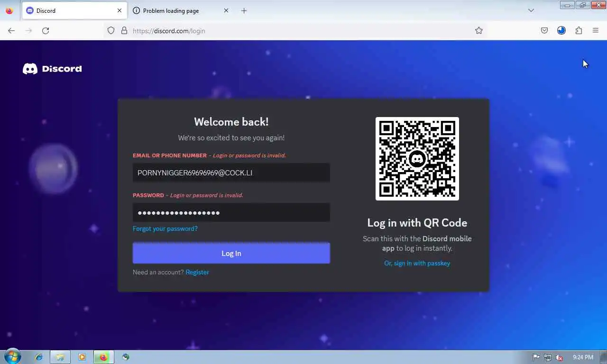Restore down the Firefox window
Viewport: 607px width, 364px height.
tap(582, 5)
